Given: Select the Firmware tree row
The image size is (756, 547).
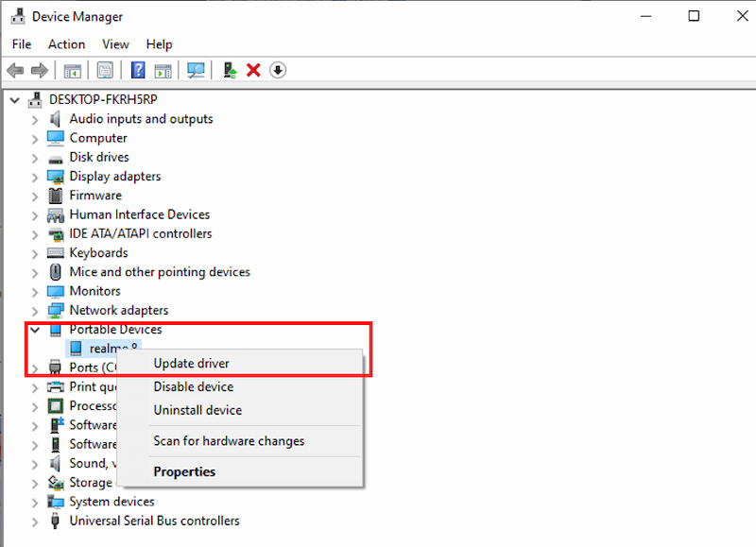Looking at the screenshot, I should pos(95,196).
